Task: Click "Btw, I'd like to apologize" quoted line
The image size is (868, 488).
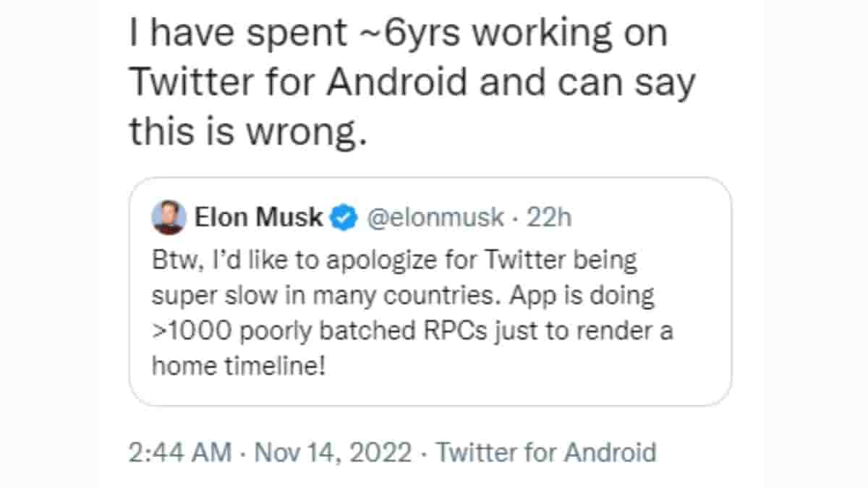Action: click(x=394, y=260)
